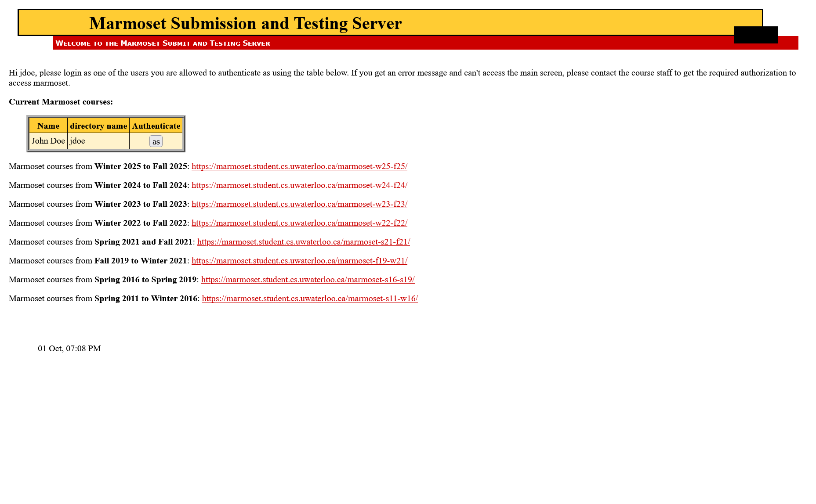Click the "Authenticate" column header
The width and height of the screenshot is (816, 504).
(156, 126)
